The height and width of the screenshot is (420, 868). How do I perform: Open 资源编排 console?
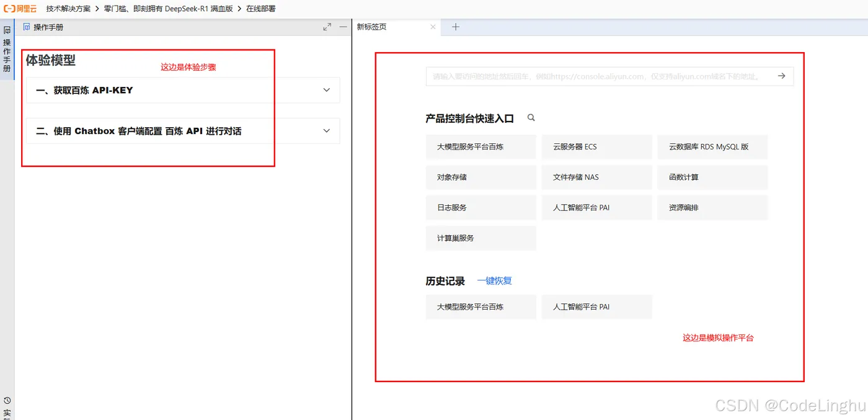(713, 208)
